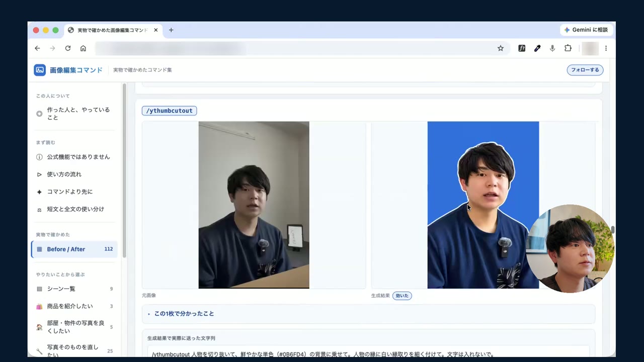Select Before / After sidebar item
This screenshot has height=362, width=644.
coord(74,249)
